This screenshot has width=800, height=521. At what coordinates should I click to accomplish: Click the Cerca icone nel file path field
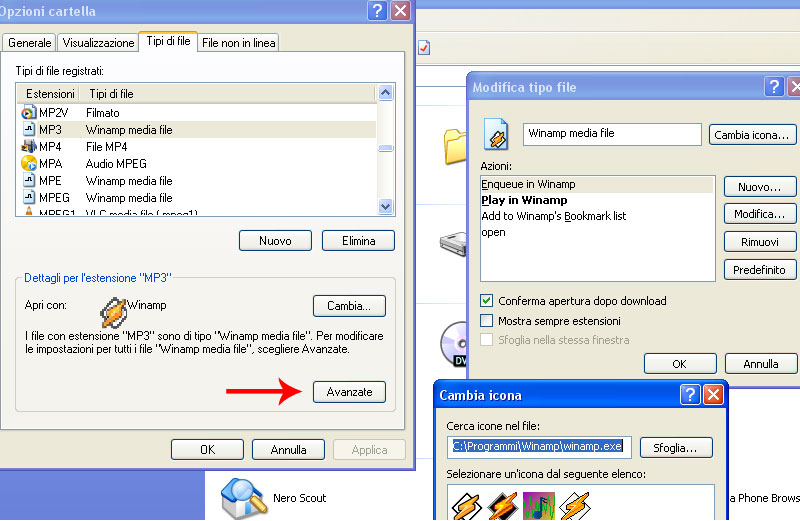(x=539, y=446)
